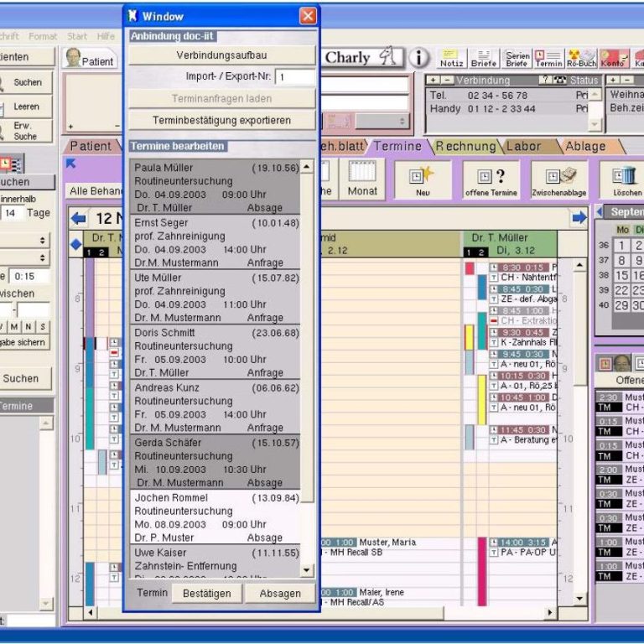The image size is (644, 644).
Task: Select the Andreas Kunz appointment entry
Action: pyautogui.click(x=216, y=408)
